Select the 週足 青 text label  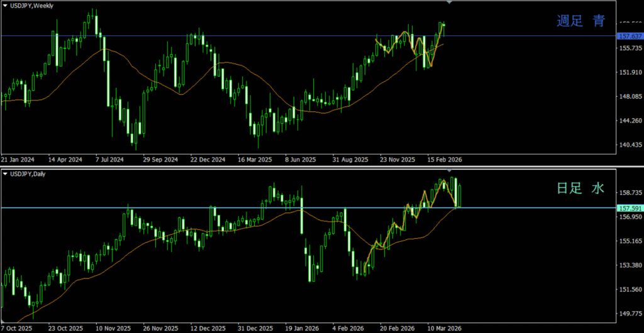[580, 21]
